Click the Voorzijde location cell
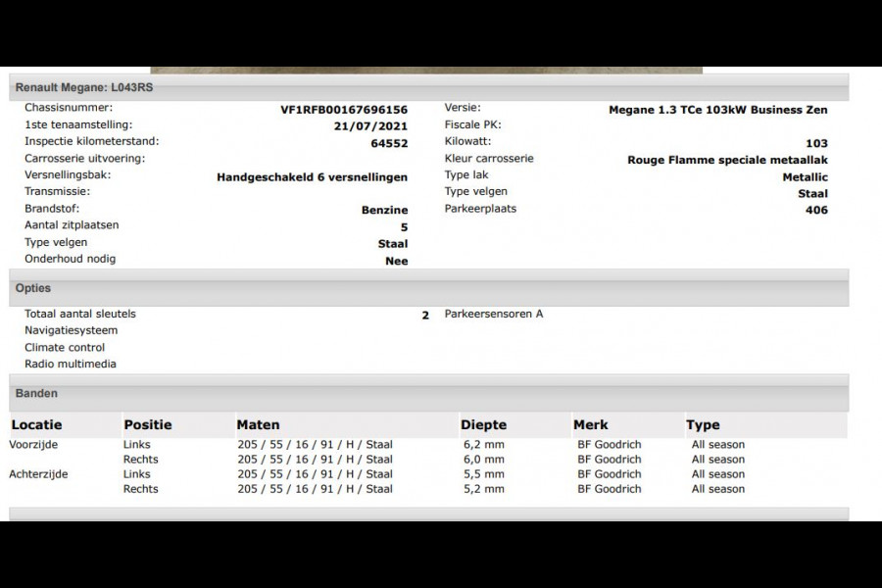Viewport: 882px width, 588px height. [33, 445]
